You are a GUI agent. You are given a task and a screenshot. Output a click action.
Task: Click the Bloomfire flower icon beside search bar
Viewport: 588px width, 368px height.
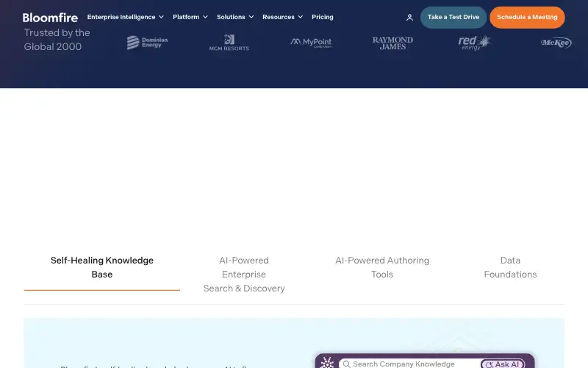click(x=327, y=363)
